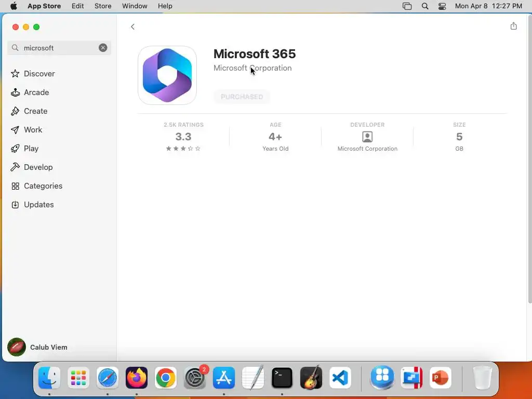Open System Settings from the Dock

[x=195, y=378]
